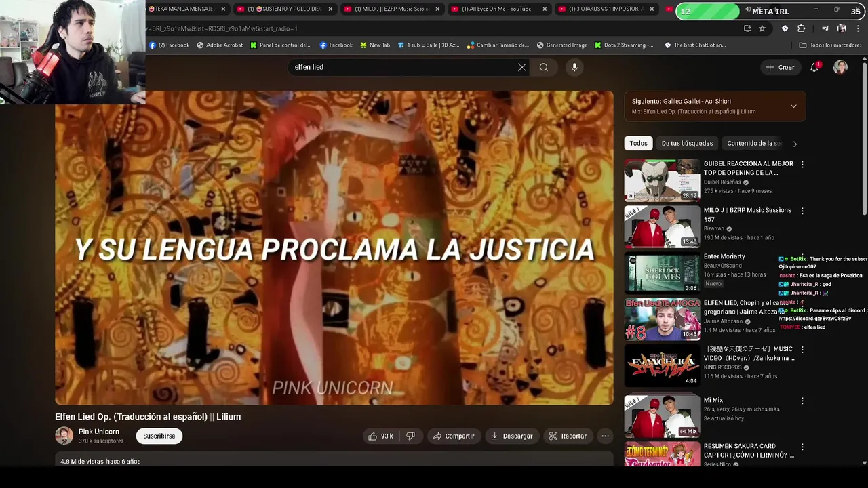Click Compartir share button

(453, 436)
